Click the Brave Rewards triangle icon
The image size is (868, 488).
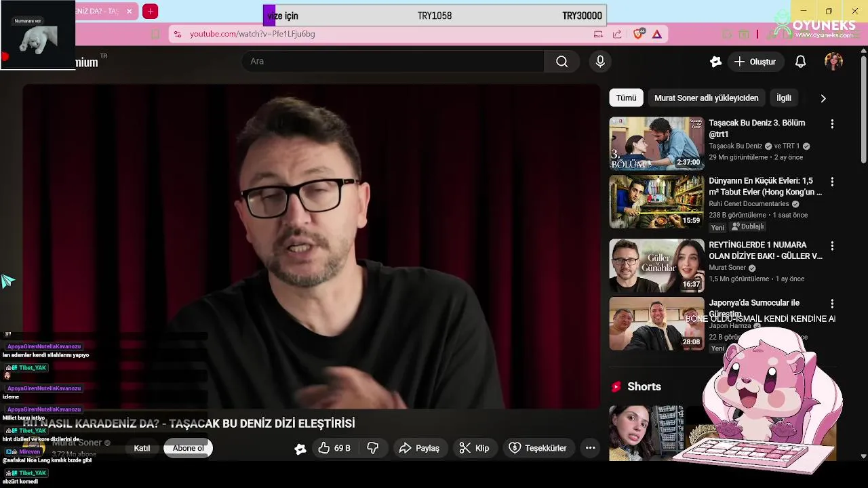pos(657,34)
